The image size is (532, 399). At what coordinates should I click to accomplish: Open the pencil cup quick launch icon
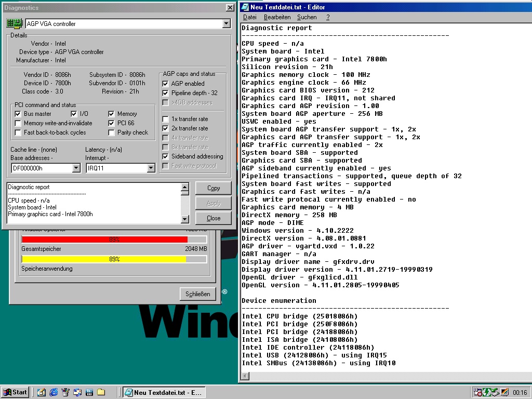tap(65, 392)
